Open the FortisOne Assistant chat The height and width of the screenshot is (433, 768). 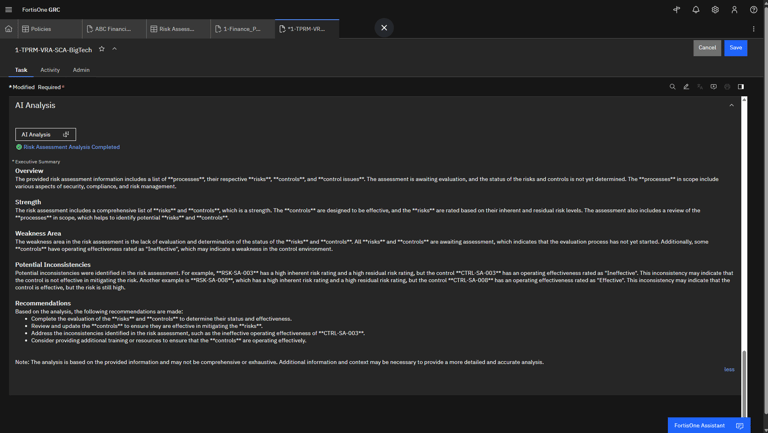pos(708,425)
